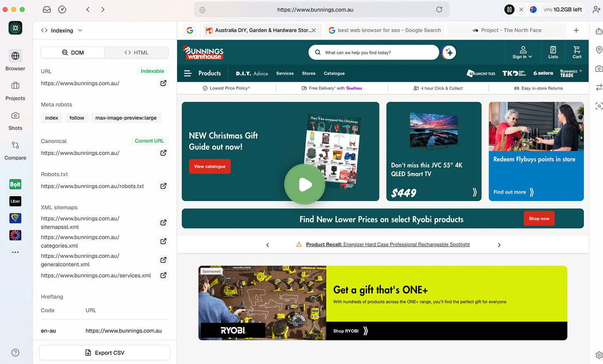Open the Bolt shortcut in sidebar

pyautogui.click(x=15, y=184)
